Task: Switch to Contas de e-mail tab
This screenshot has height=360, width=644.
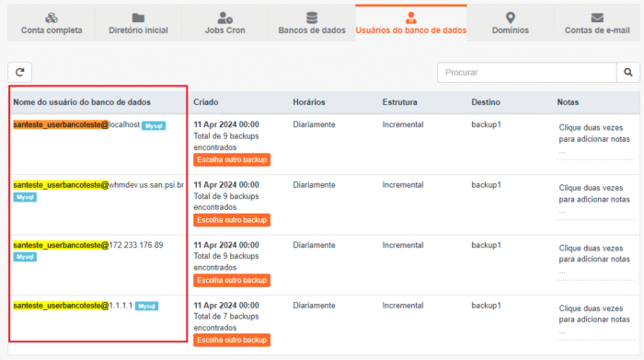Action: [597, 23]
